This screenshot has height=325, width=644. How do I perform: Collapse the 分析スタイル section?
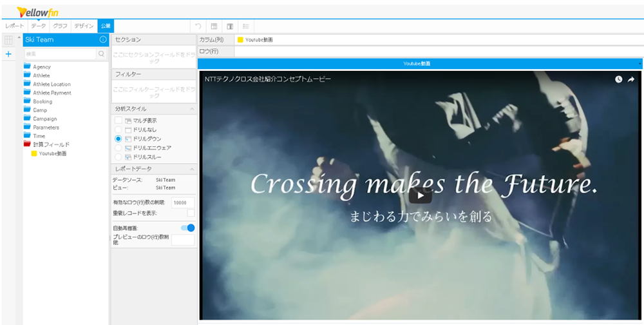coord(191,109)
